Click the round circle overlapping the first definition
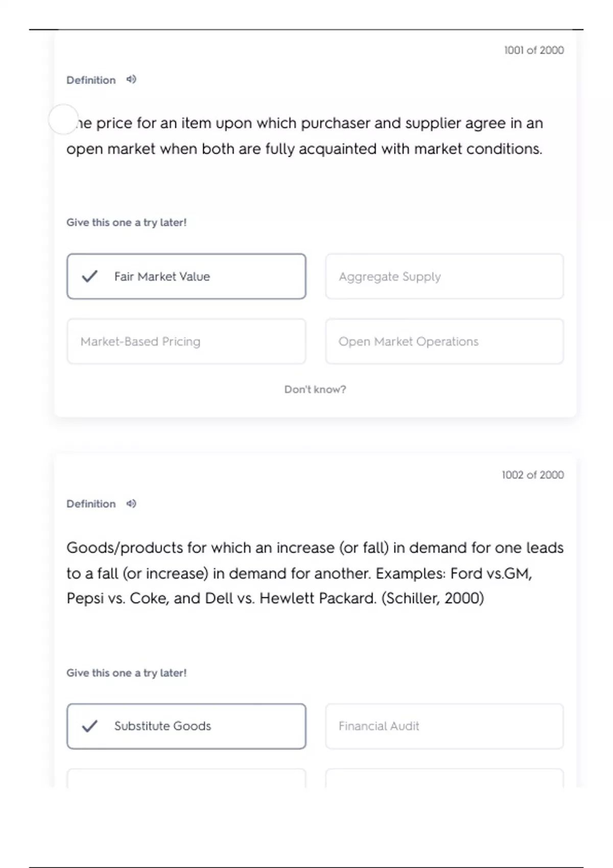Screen dimensions: 613x868 (63, 119)
